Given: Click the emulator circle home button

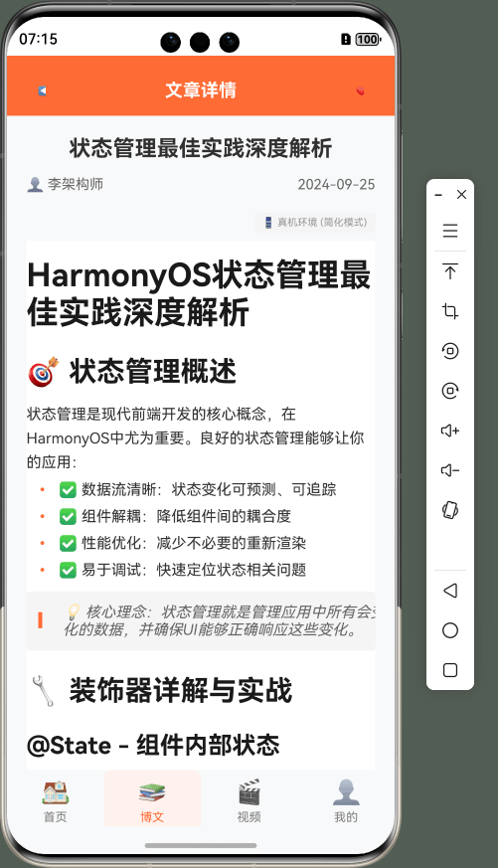Looking at the screenshot, I should [450, 630].
